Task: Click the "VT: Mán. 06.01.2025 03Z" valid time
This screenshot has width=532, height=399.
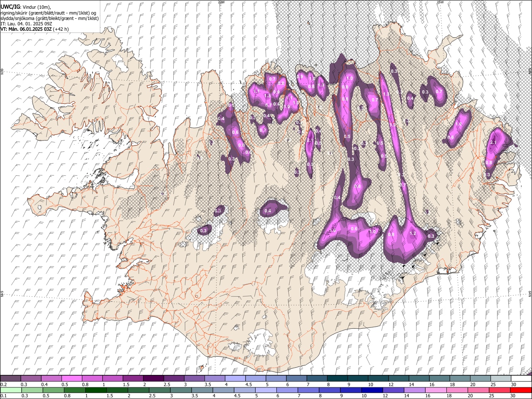Action: coord(26,29)
